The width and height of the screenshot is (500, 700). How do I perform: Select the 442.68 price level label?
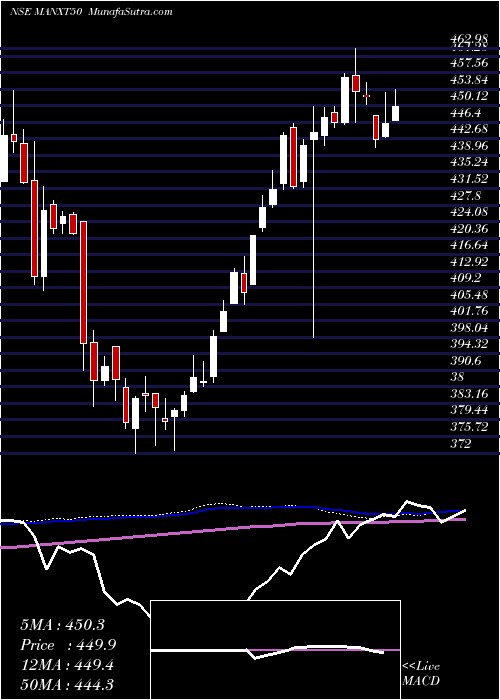click(468, 129)
